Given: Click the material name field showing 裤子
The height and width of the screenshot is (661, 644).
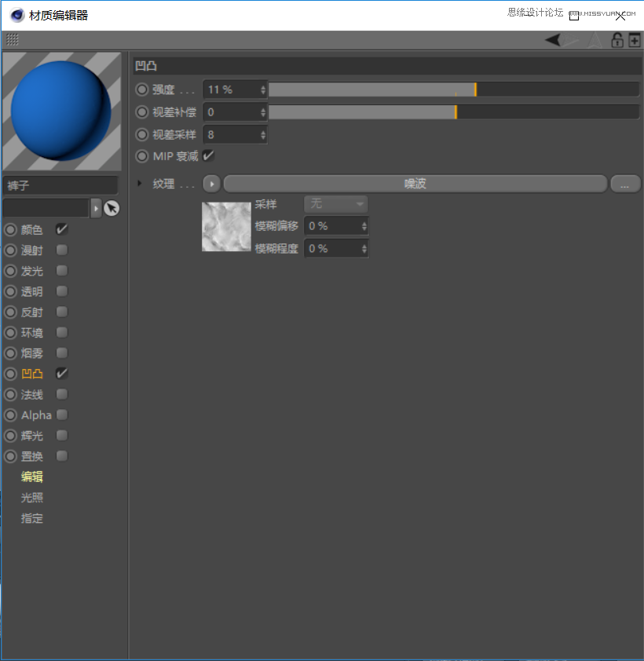Looking at the screenshot, I should (x=61, y=185).
